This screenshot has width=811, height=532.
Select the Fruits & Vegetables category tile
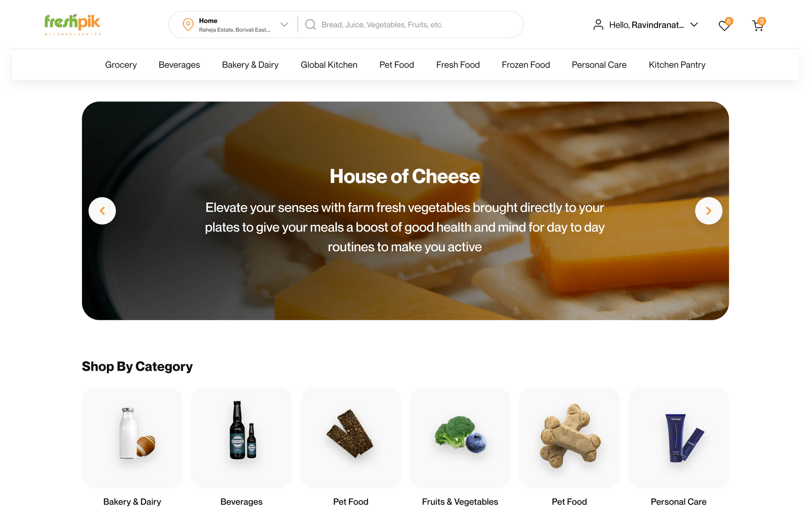click(x=460, y=438)
